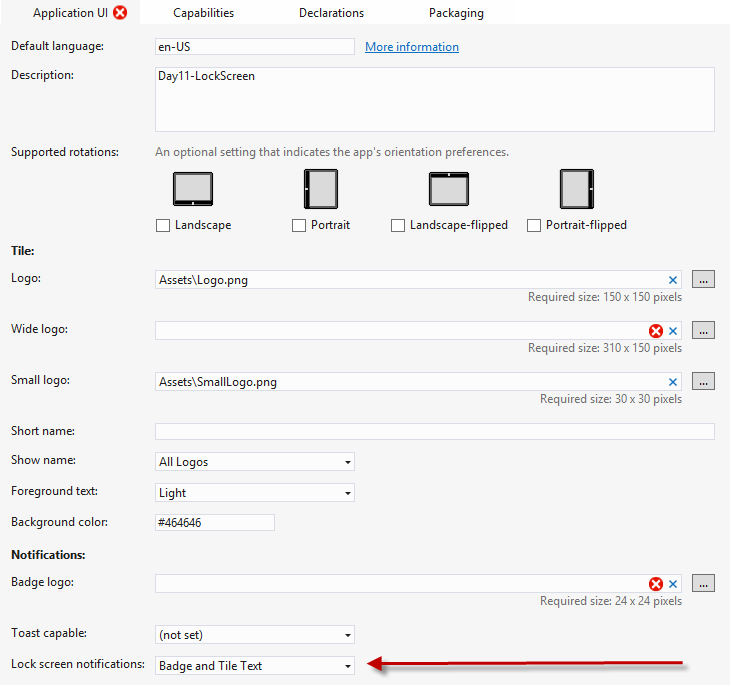
Task: Clear the Logo path with X icon
Action: [x=673, y=280]
